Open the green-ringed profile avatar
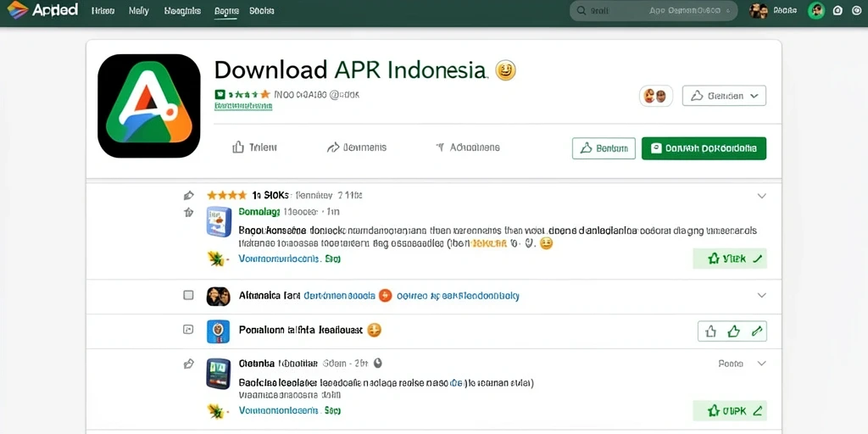 (816, 10)
